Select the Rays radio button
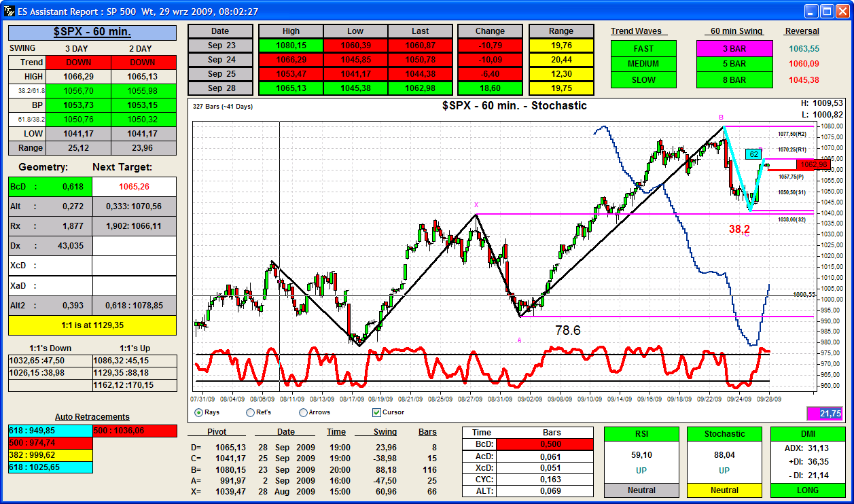The image size is (854, 504). point(198,412)
